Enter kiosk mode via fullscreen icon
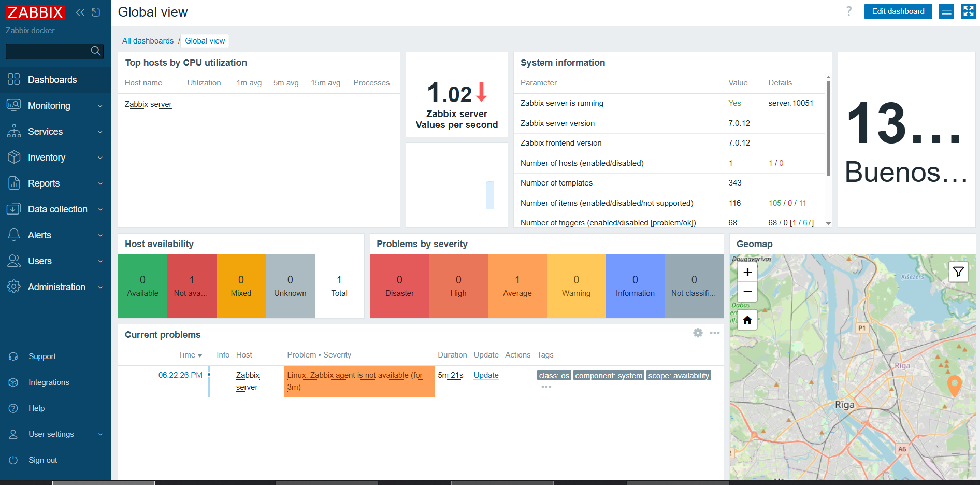The image size is (980, 485). 968,11
